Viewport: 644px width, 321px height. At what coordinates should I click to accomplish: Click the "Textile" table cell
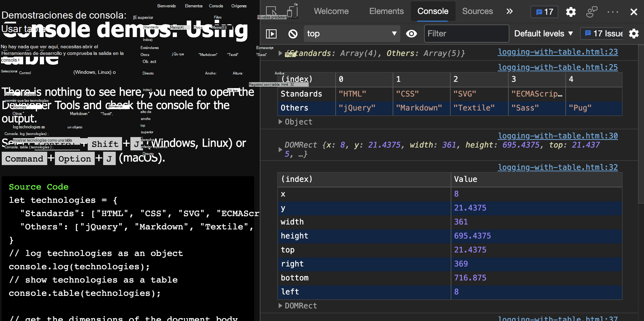coord(479,108)
